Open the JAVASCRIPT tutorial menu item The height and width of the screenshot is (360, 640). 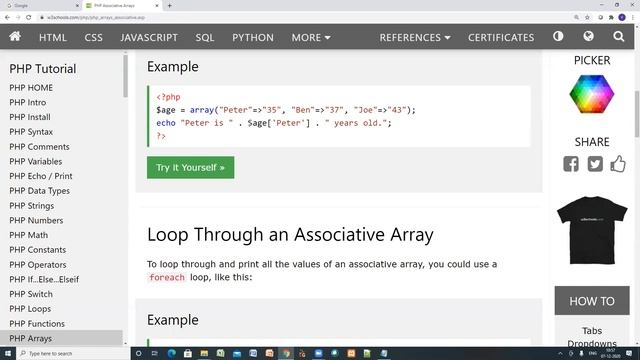coord(149,38)
